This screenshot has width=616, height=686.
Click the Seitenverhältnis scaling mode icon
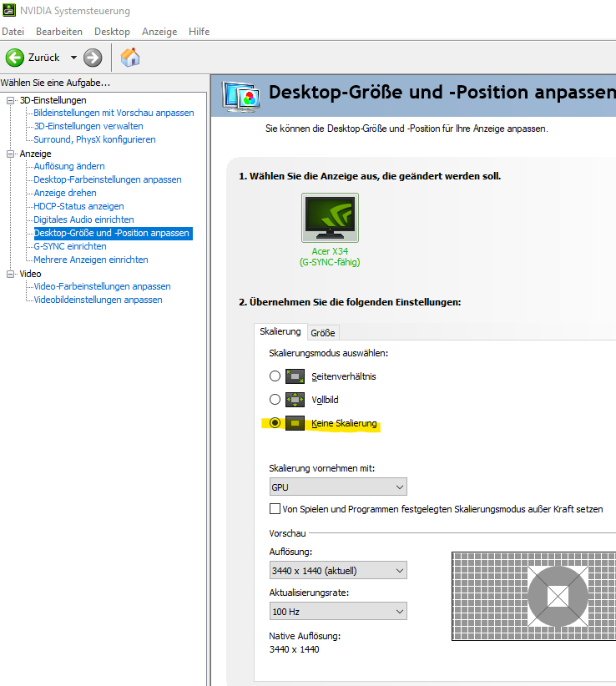point(295,376)
